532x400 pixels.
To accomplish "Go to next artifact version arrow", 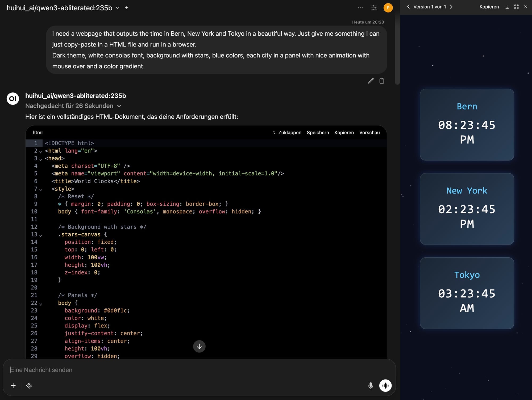I will coord(451,7).
